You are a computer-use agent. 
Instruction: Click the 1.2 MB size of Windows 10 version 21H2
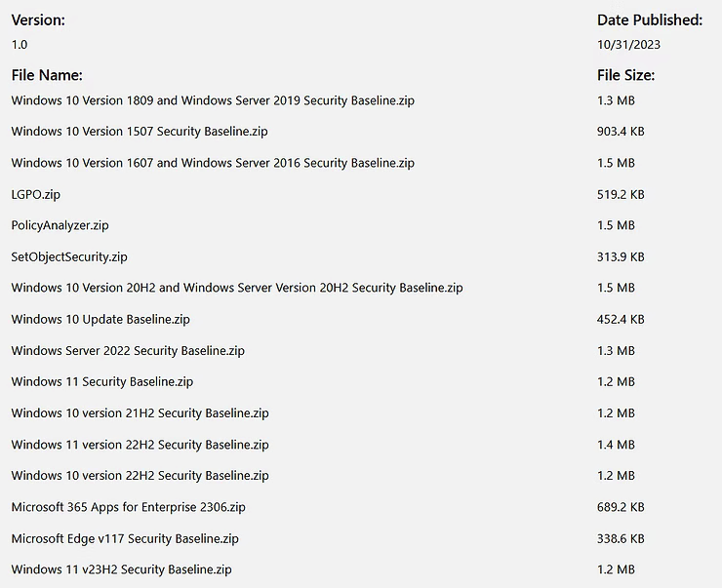[616, 413]
